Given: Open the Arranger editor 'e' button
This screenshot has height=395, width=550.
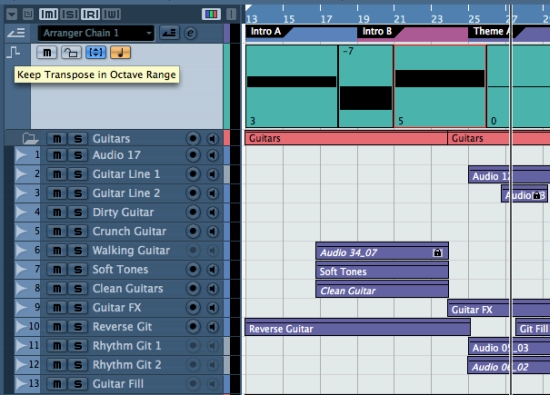Looking at the screenshot, I should pos(190,33).
